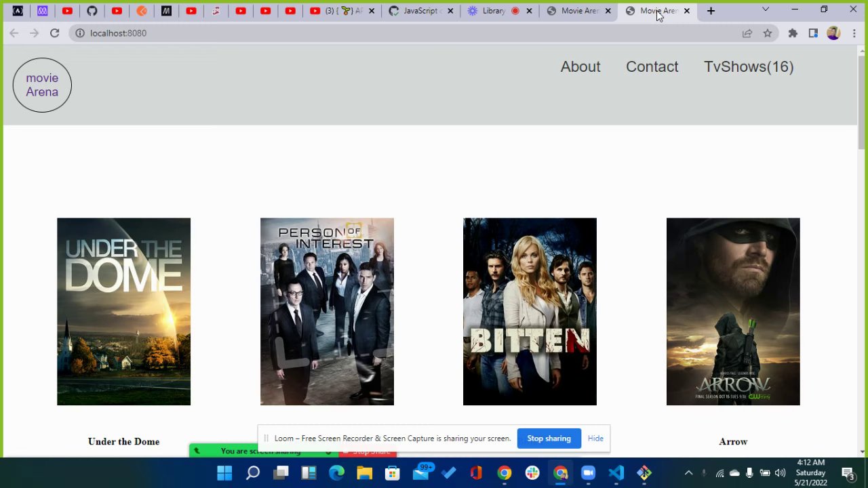Screen dimensions: 868x488
Task: Bookmark this page with star
Action: [x=768, y=33]
